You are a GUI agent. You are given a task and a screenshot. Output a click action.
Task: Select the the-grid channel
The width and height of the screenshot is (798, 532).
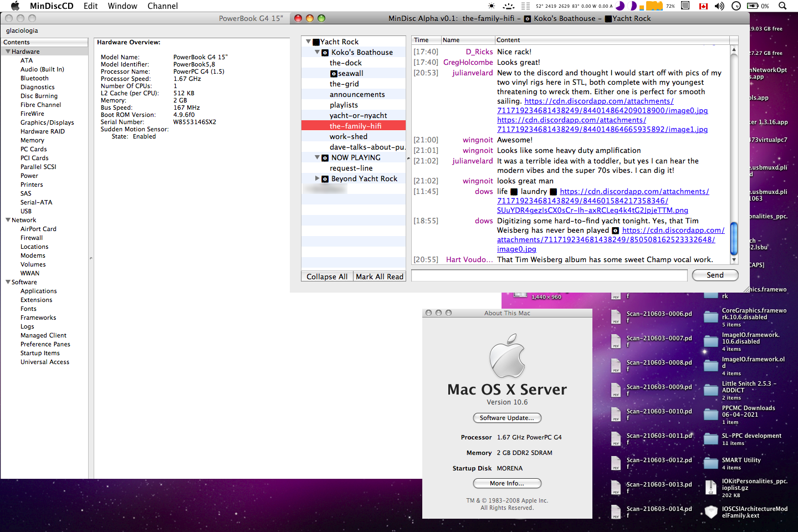point(344,84)
